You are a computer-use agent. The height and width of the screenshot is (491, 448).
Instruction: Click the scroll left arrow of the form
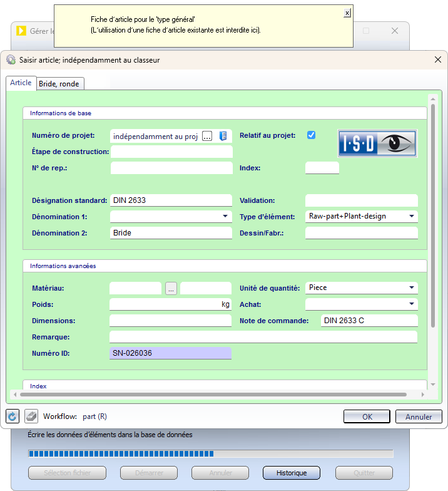pos(15,395)
